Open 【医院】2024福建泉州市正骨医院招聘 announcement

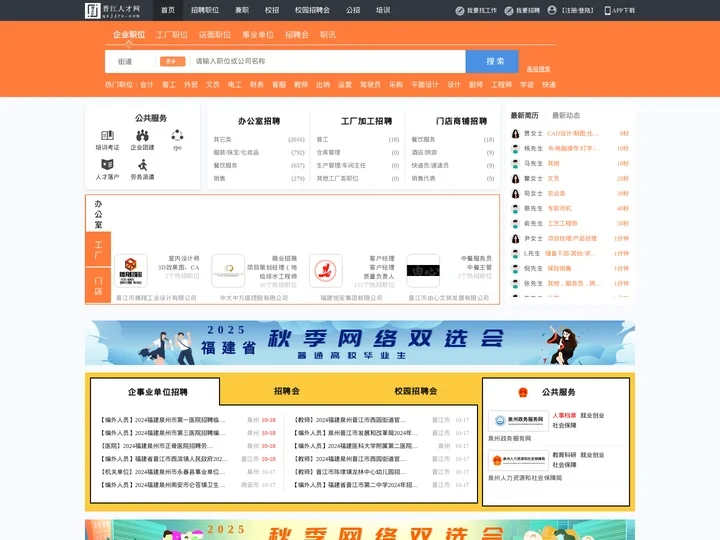pos(157,446)
